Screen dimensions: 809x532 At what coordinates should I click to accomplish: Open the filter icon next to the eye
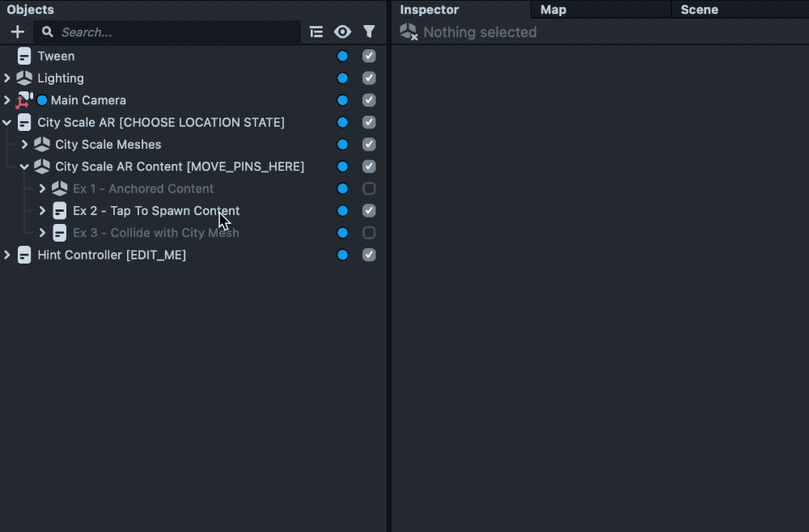[369, 32]
